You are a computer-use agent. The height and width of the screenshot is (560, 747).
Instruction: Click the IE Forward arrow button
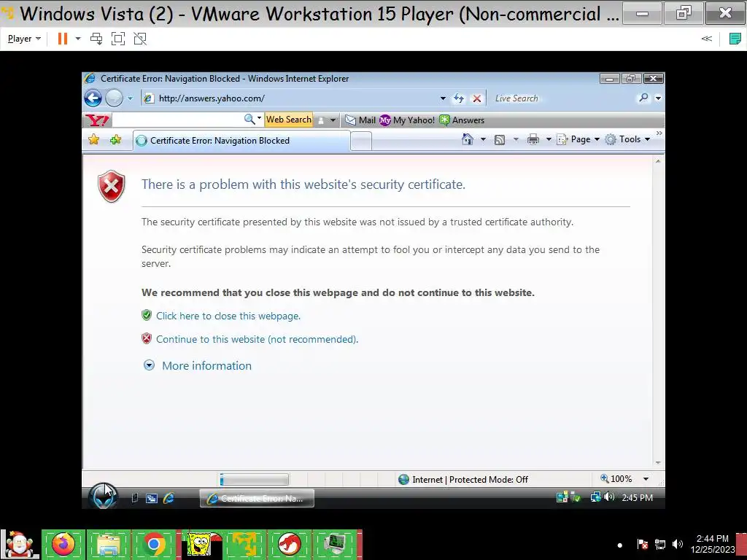[x=114, y=98]
